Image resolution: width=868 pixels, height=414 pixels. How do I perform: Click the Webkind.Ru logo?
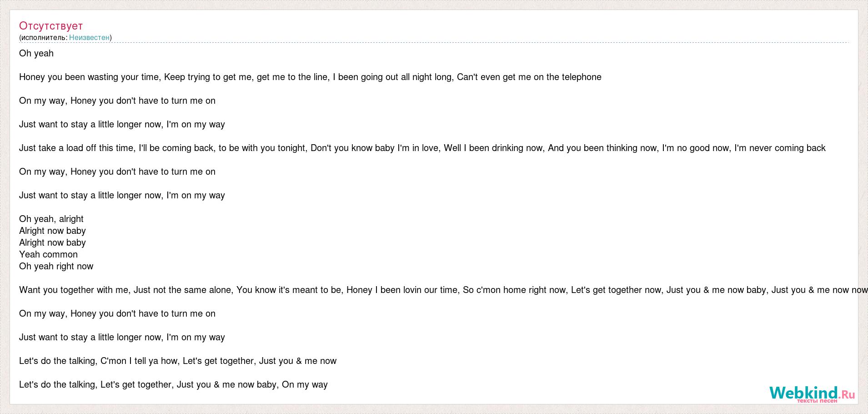(x=811, y=392)
